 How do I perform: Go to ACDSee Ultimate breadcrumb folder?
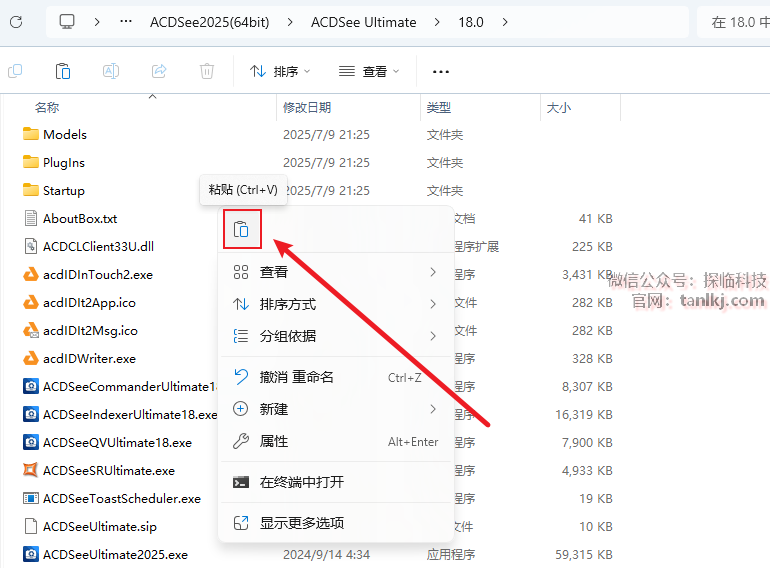tap(363, 22)
